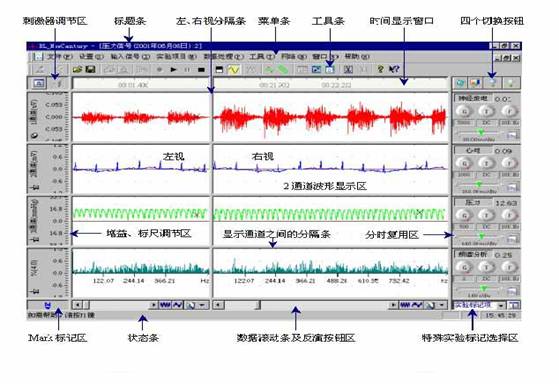Viewport: 559px width, 384px height.
Task: Click the 心电 channel name button
Action: [473, 151]
